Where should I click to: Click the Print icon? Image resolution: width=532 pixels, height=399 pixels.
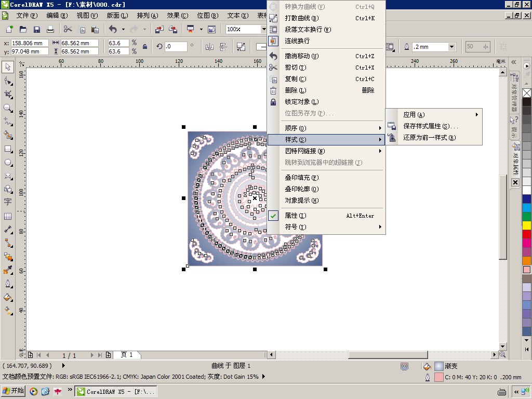tap(50, 30)
